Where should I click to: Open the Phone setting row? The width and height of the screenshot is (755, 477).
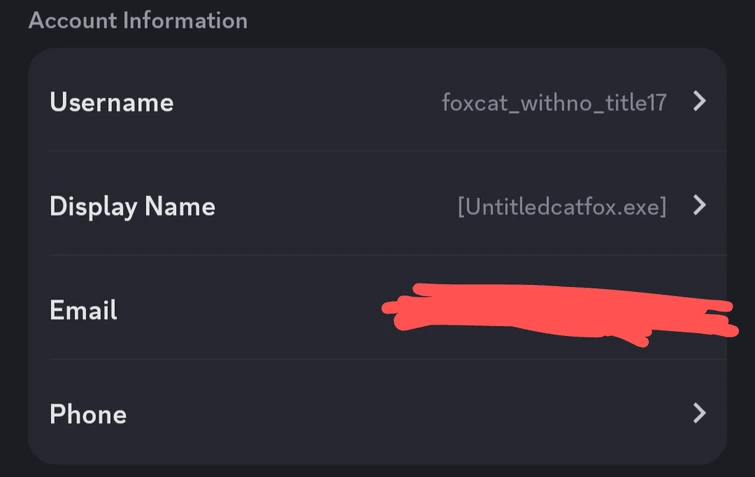(377, 413)
